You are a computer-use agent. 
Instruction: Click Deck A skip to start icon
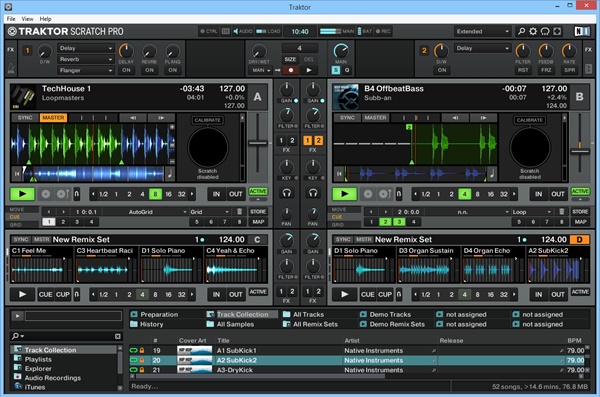(x=17, y=174)
